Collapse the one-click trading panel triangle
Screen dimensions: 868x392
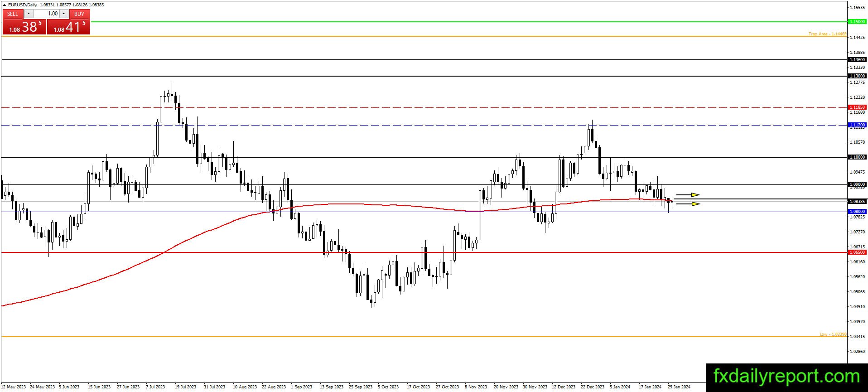(5, 5)
